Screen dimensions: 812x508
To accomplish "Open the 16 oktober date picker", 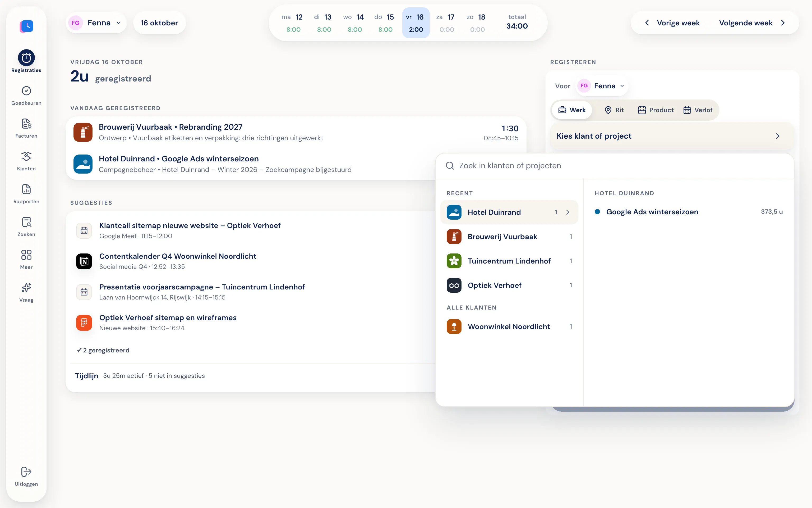I will [159, 23].
